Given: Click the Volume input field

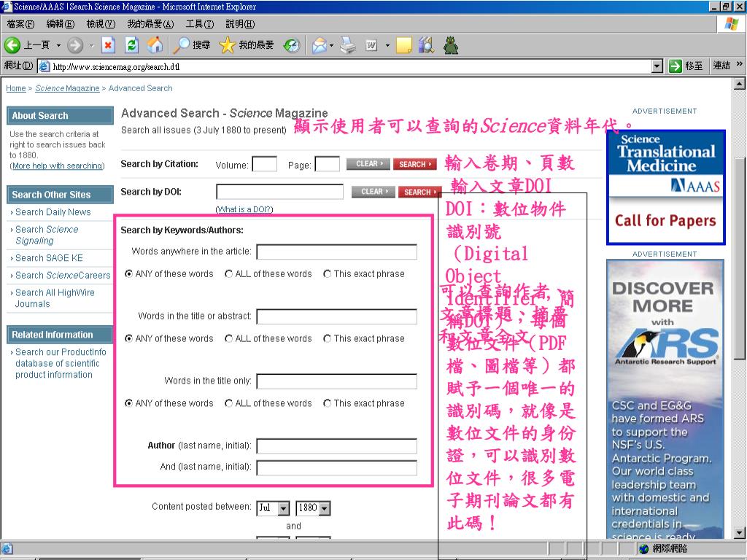Looking at the screenshot, I should pyautogui.click(x=264, y=164).
